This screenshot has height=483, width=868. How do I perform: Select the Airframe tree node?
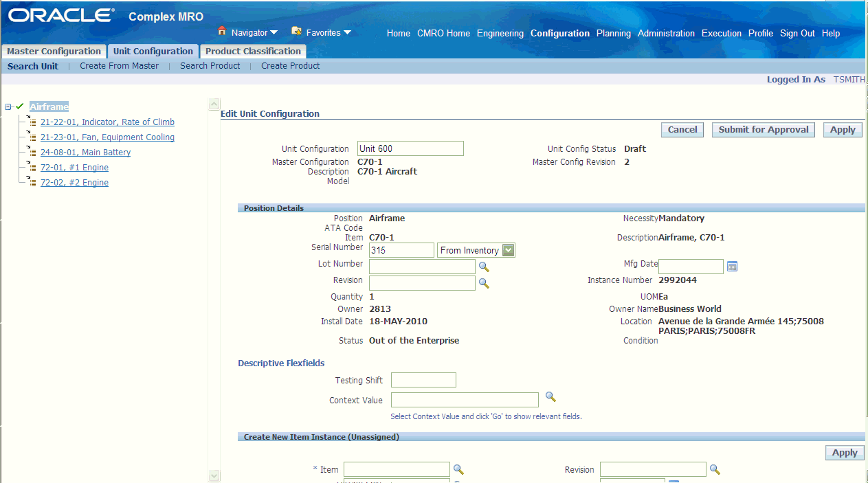(x=49, y=106)
